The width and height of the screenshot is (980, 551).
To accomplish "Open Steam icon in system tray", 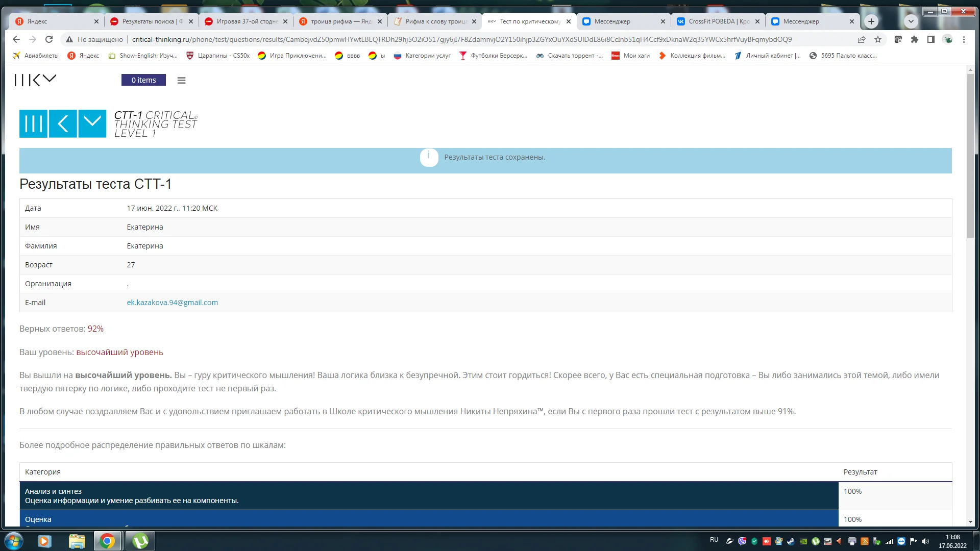I will point(791,541).
